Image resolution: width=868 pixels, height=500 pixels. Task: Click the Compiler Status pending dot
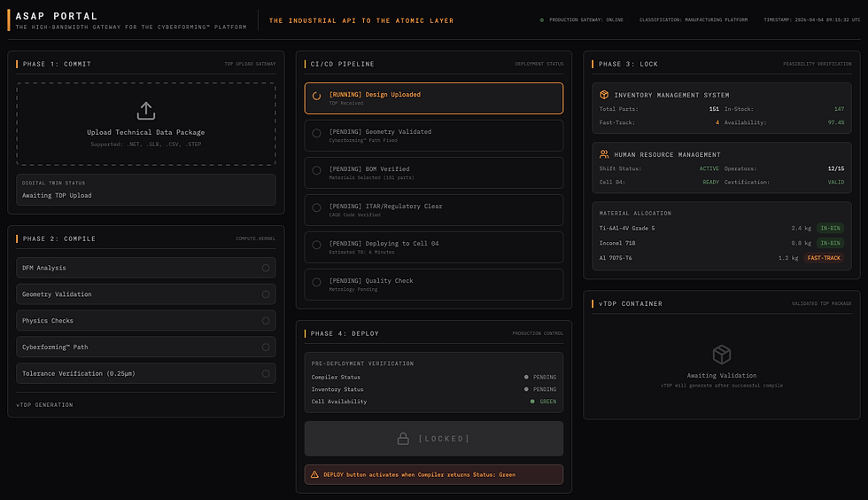pyautogui.click(x=526, y=377)
